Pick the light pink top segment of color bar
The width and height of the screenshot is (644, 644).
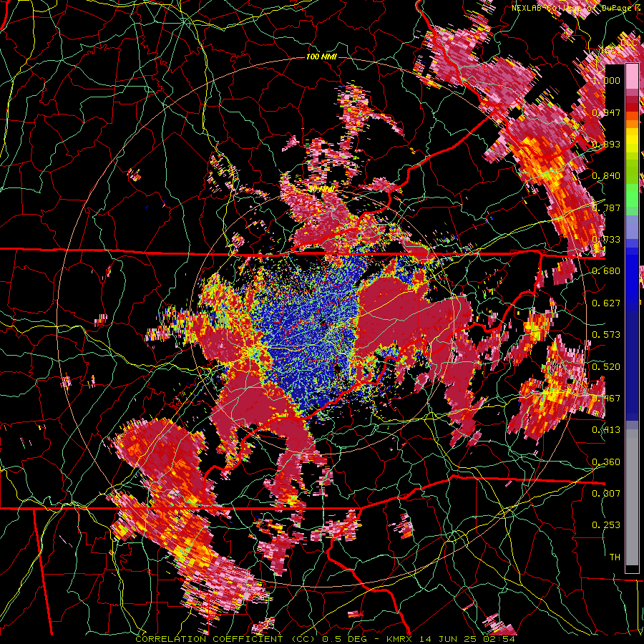632,76
